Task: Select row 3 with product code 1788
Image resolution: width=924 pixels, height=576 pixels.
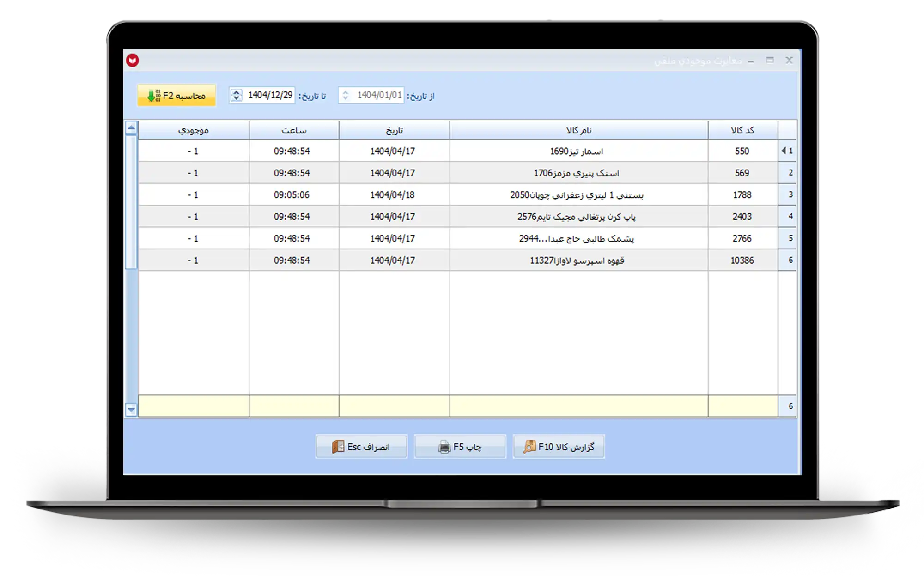Action: tap(742, 195)
